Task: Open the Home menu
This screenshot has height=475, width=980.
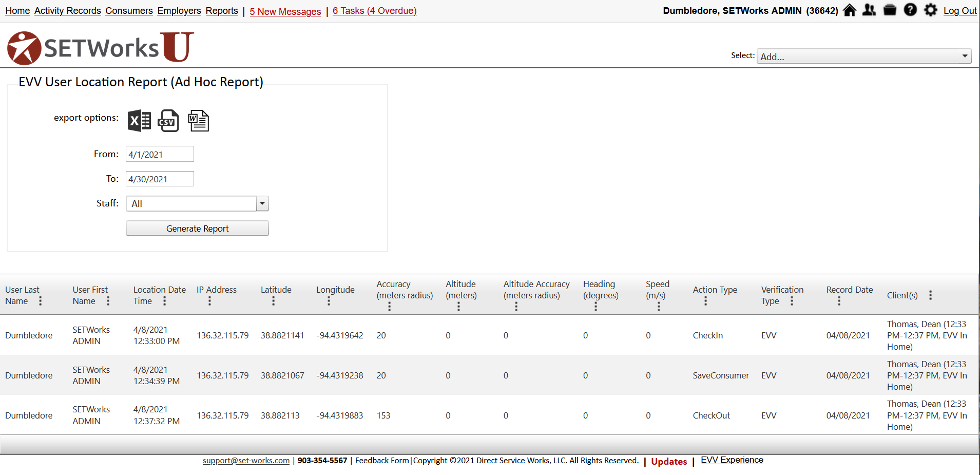Action: click(17, 11)
